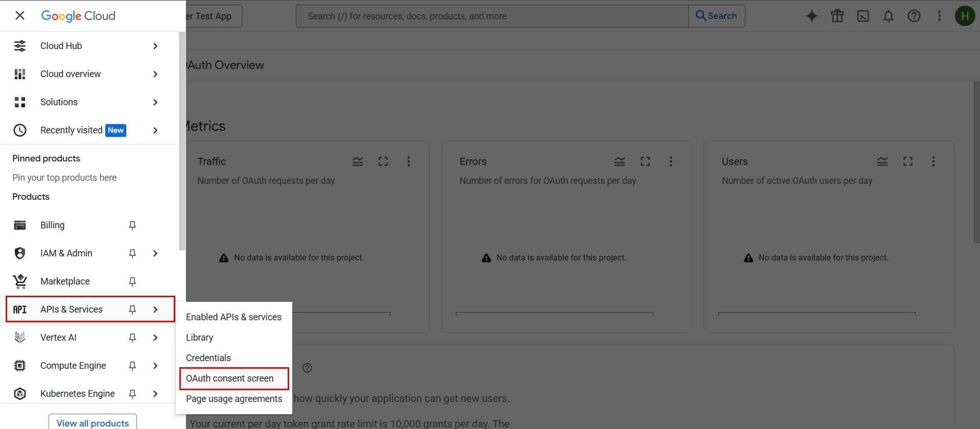Expand Cloud Hub submenu arrow

tap(155, 46)
